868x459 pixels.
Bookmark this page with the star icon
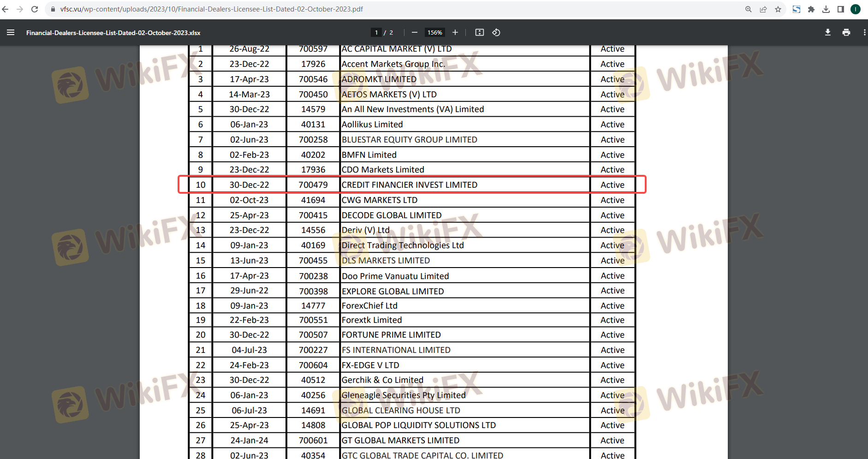tap(778, 9)
